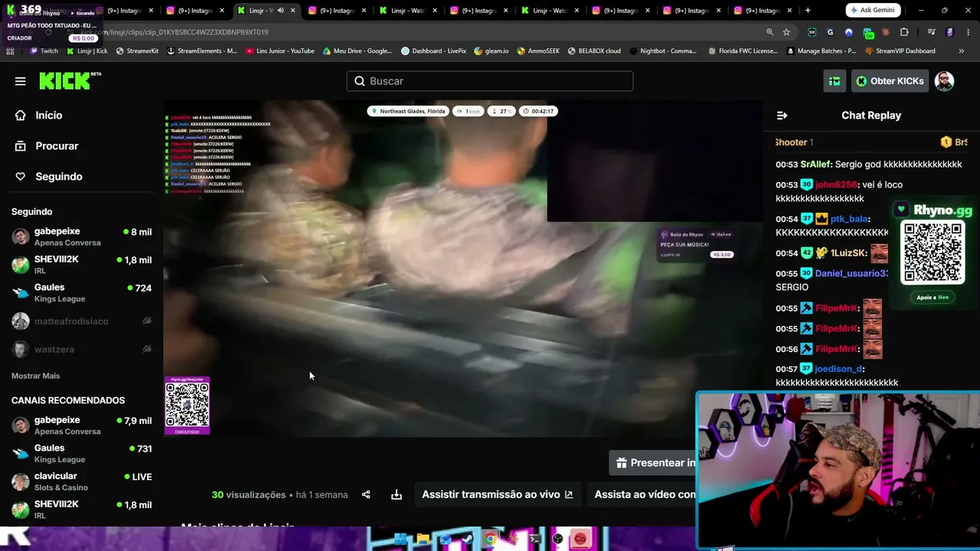This screenshot has width=980, height=551.
Task: Open the Twitch bookmark
Action: point(44,51)
